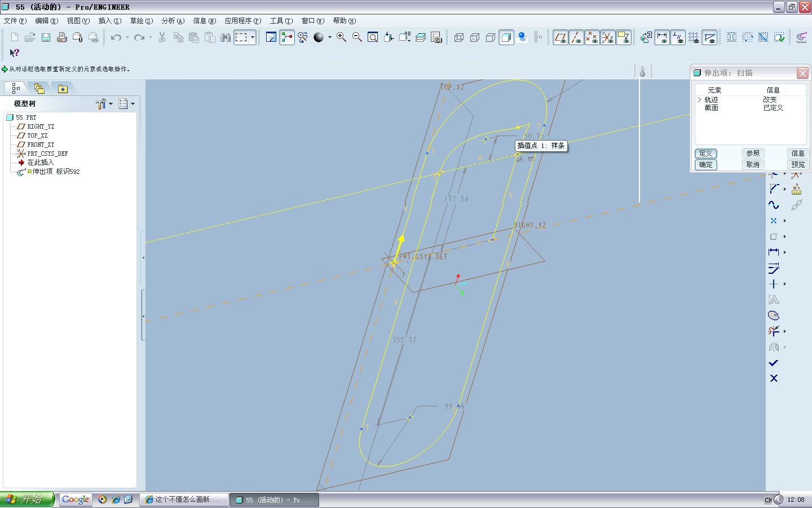
Task: Toggle datum planes display
Action: click(561, 37)
